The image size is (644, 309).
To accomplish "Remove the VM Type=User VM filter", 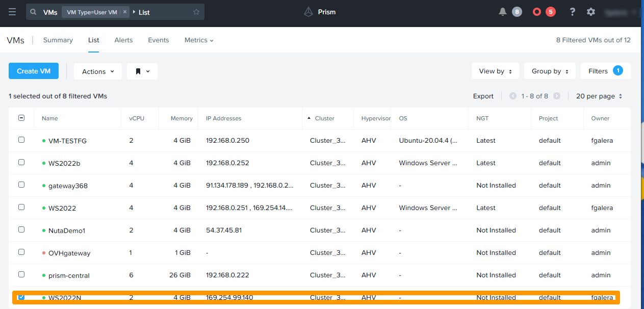I will [x=125, y=12].
